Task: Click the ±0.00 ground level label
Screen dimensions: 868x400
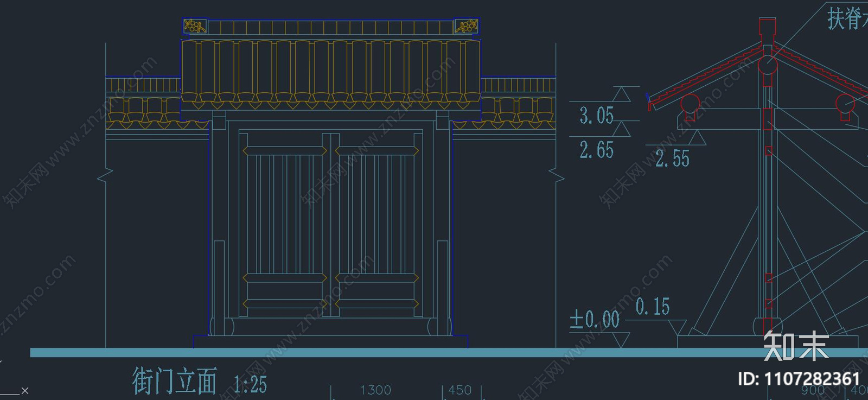Action: click(595, 319)
